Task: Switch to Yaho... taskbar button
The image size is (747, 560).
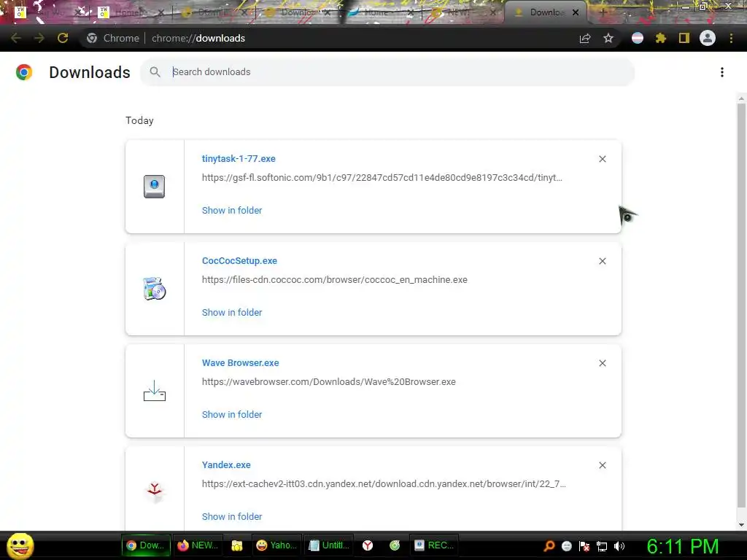Action: pos(276,545)
